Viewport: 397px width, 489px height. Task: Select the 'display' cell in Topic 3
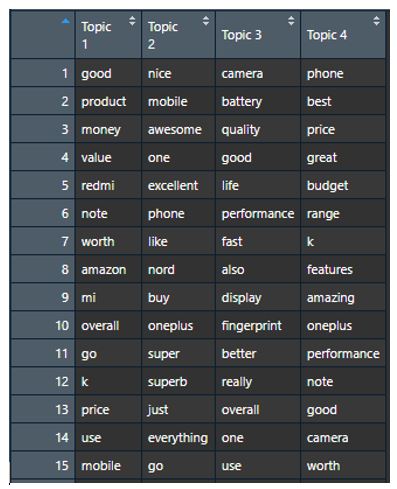(258, 297)
